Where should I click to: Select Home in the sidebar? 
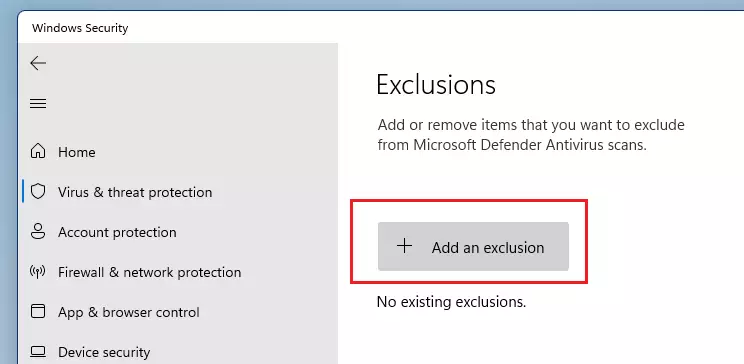tap(179, 152)
